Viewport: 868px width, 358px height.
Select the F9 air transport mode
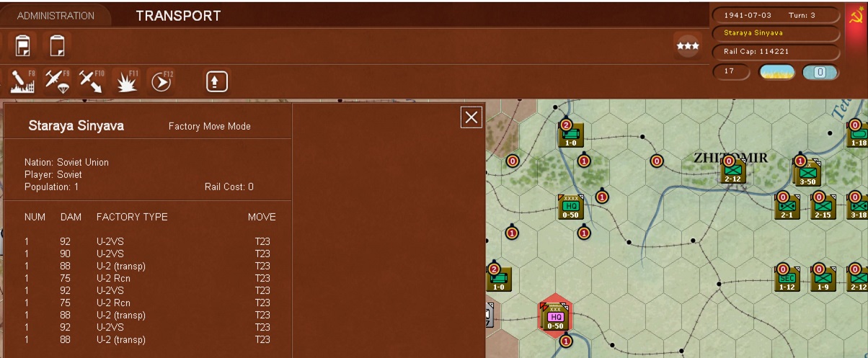57,81
